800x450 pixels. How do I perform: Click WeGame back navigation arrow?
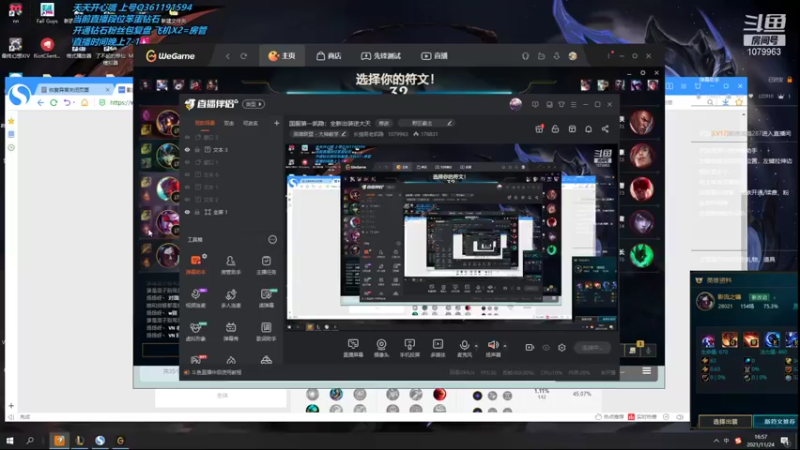point(228,56)
